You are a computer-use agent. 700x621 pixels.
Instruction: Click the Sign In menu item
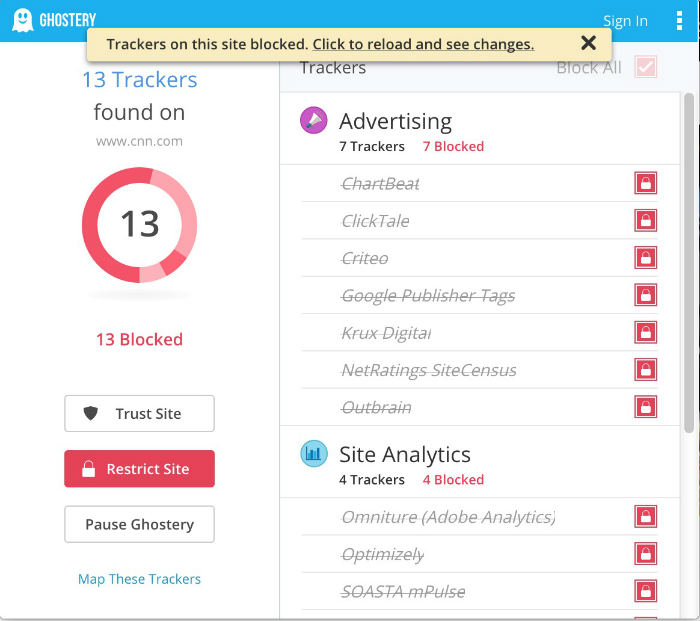click(625, 21)
